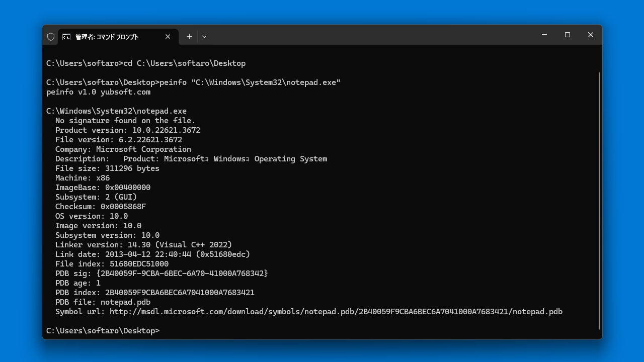Click the final Desktop prompt line
Screen dimensions: 644x362
click(103, 331)
